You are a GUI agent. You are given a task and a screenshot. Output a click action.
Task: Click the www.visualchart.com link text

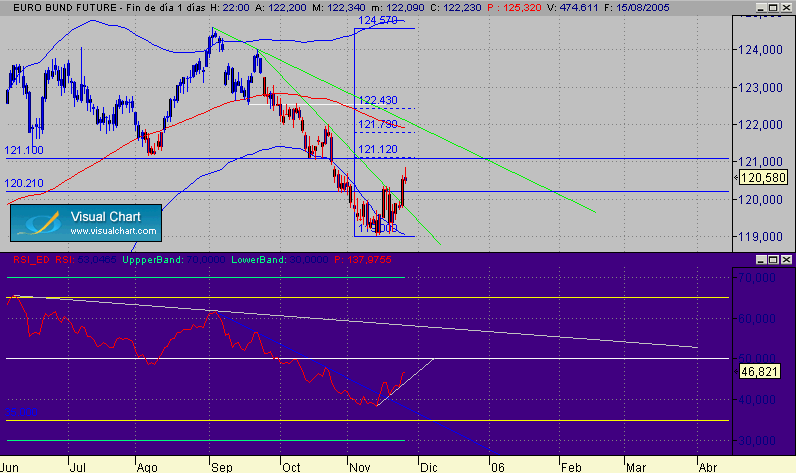113,231
